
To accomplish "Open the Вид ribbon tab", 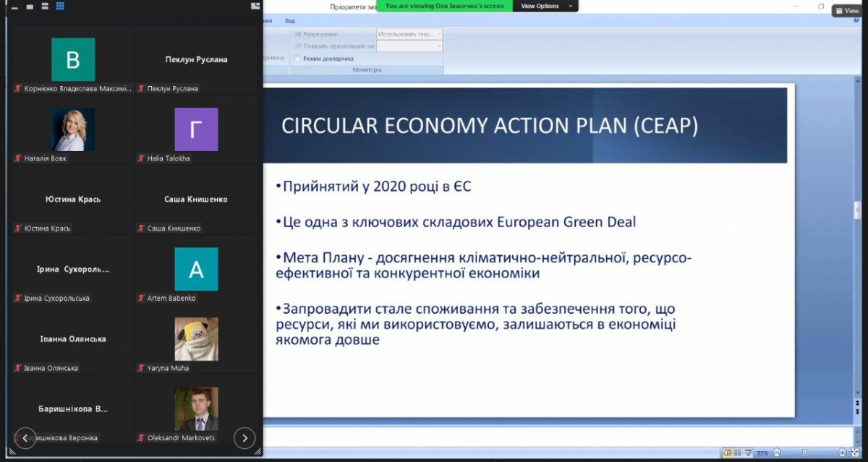I will click(x=290, y=21).
